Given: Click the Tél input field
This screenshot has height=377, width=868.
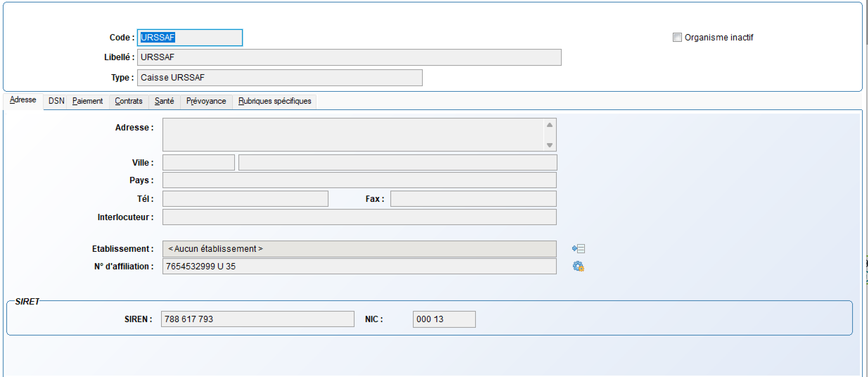Looking at the screenshot, I should pos(245,199).
